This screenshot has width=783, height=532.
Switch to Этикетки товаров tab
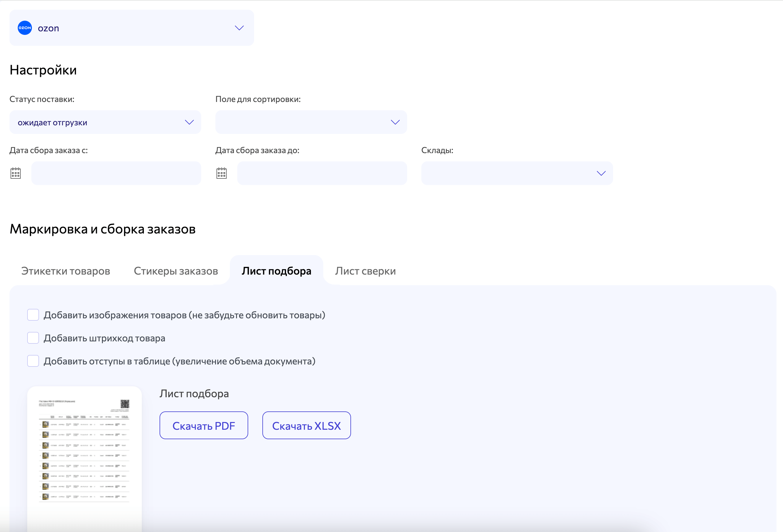(x=66, y=271)
